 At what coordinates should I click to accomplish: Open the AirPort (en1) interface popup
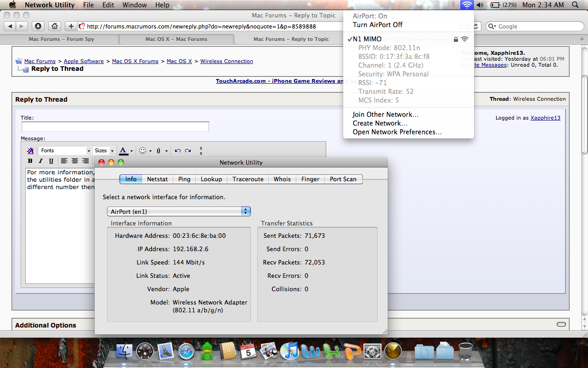coord(179,212)
